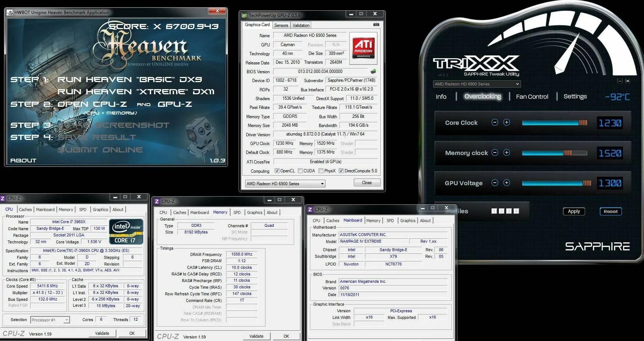This screenshot has width=644, height=341.
Task: Decrease Core Clock with the minus icon
Action: (495, 122)
